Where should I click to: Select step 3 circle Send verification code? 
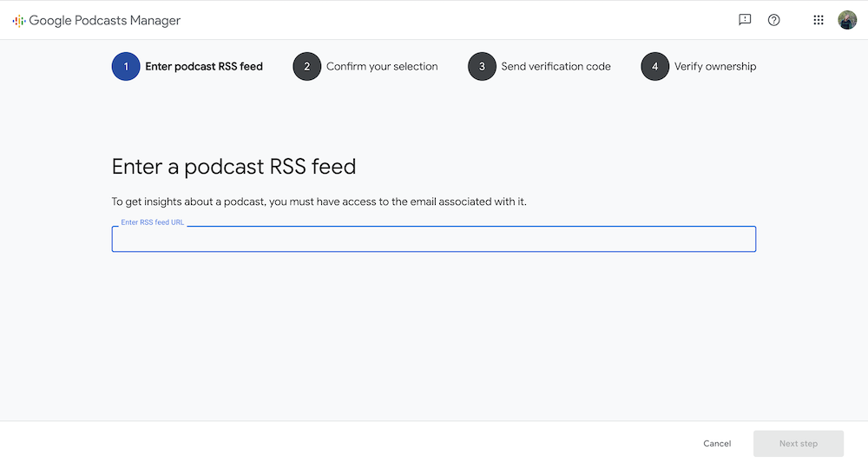tap(482, 67)
